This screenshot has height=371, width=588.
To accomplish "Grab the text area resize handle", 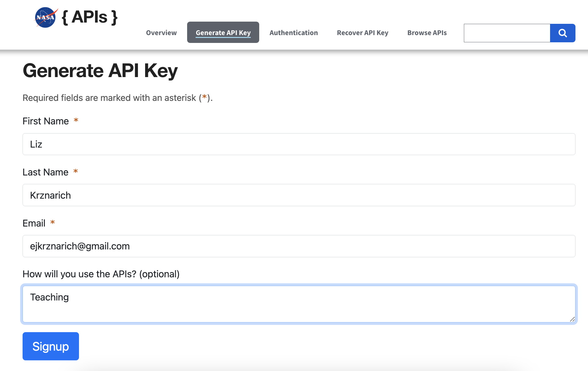I will point(572,319).
